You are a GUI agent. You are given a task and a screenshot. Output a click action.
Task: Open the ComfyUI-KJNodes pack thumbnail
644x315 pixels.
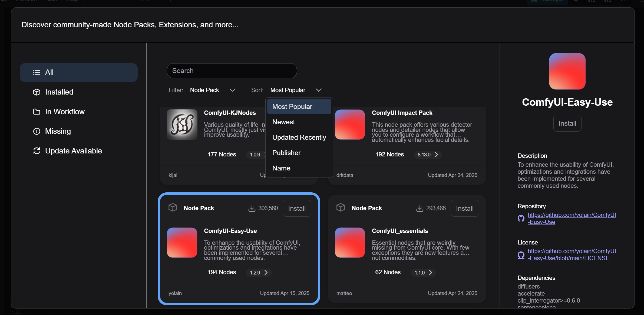tap(182, 125)
